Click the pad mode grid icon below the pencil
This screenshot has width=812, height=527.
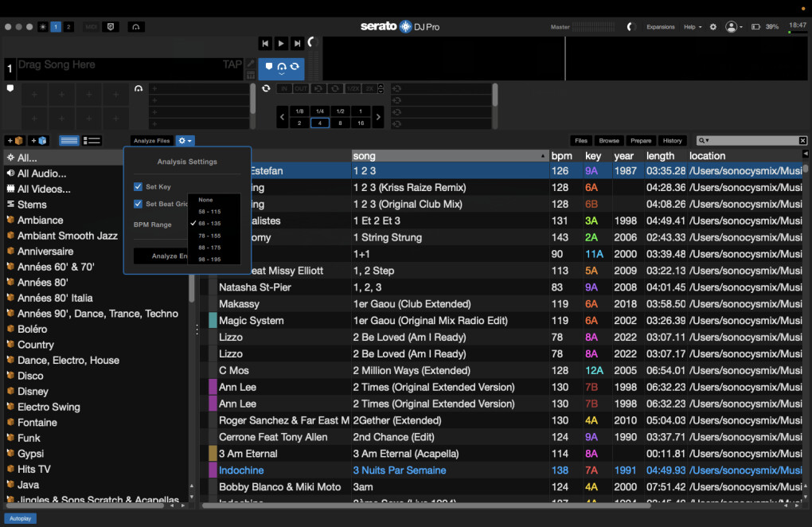[251, 75]
